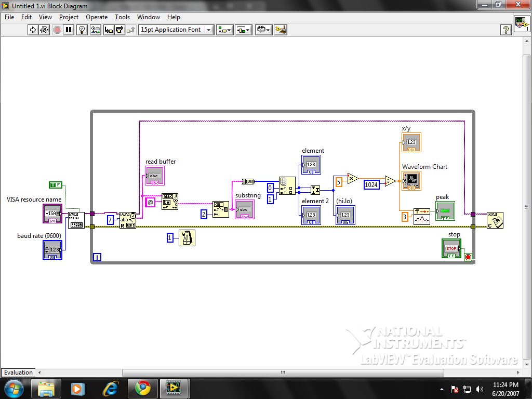Click the Pause button in toolbar
The height and width of the screenshot is (399, 532).
[69, 30]
